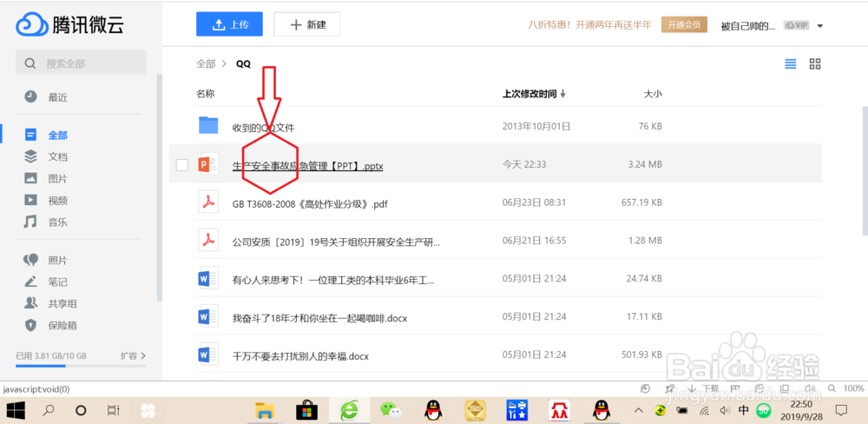868x424 pixels.
Task: Open the 有心人来思考下 Word document
Action: tap(333, 280)
